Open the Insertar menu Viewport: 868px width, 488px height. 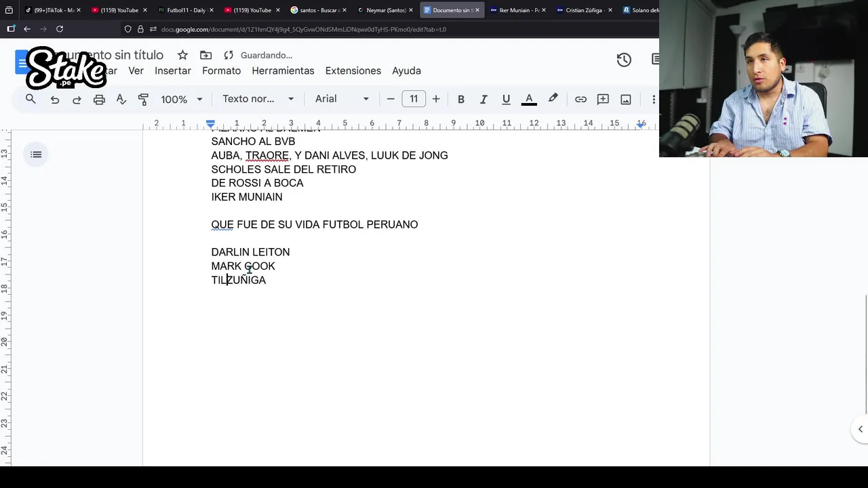173,70
